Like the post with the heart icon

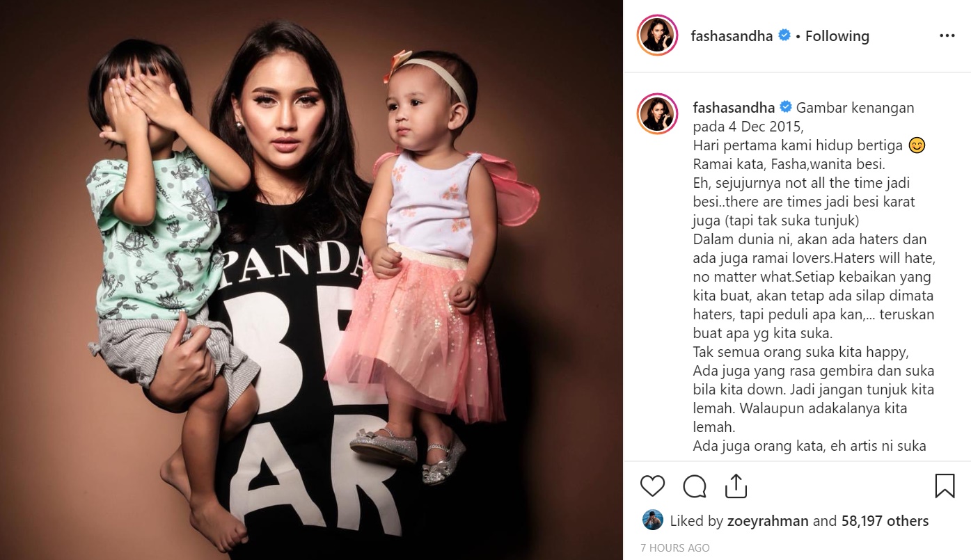click(652, 486)
